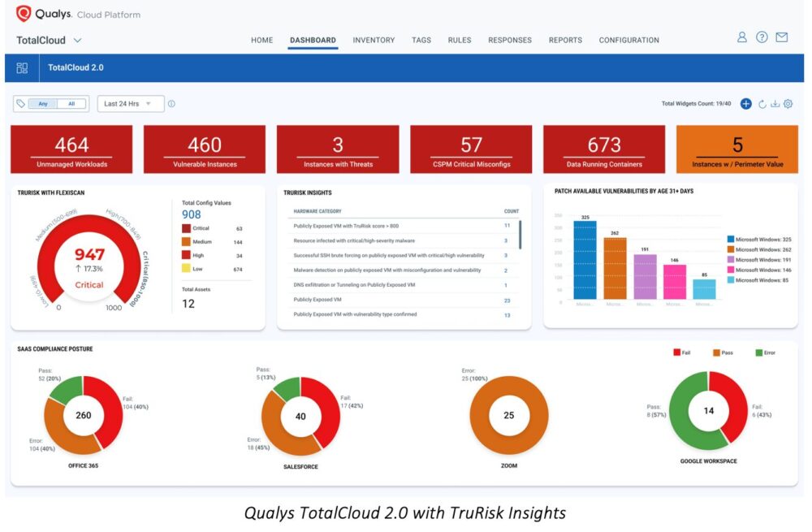Click the orange Pass legend swatch in SaaS posture

(x=716, y=353)
